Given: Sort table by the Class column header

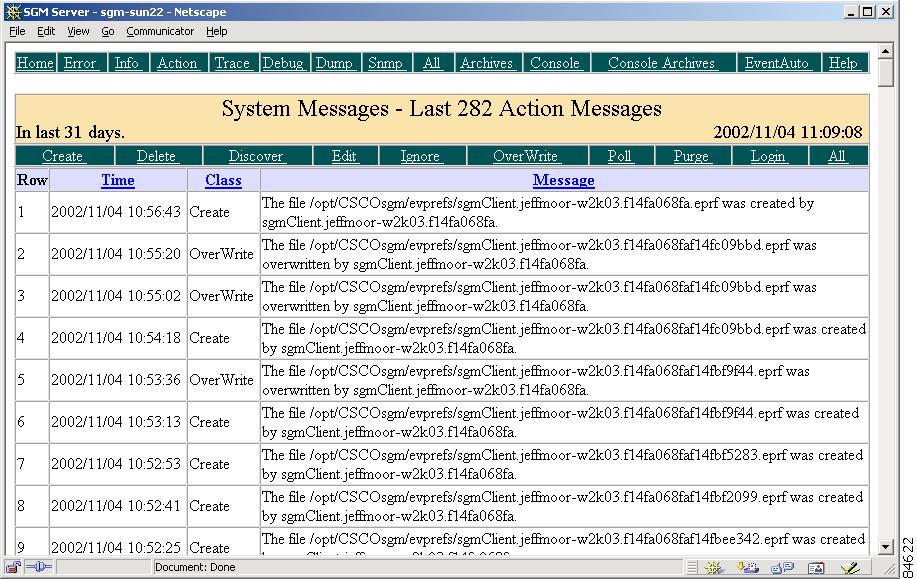Looking at the screenshot, I should [223, 180].
